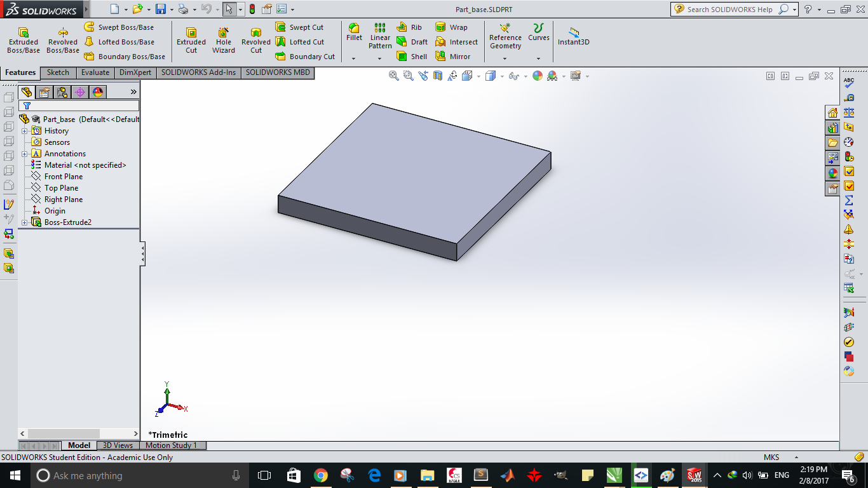Open the Reference Geometry tool
Viewport: 868px width, 488px height.
click(505, 36)
